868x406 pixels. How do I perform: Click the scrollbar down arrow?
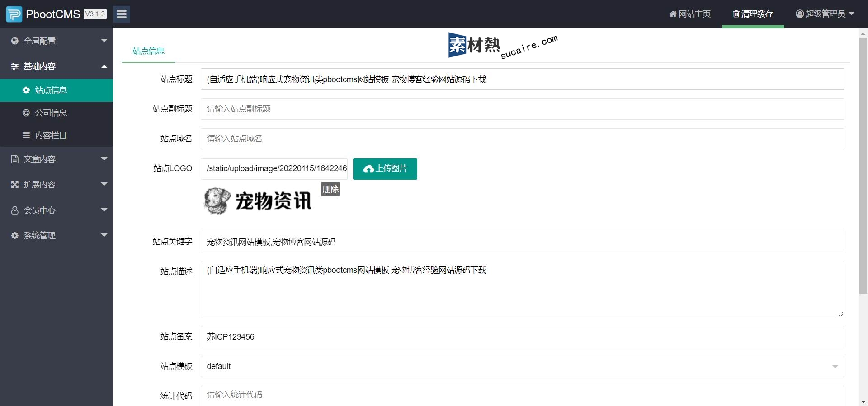(x=863, y=401)
